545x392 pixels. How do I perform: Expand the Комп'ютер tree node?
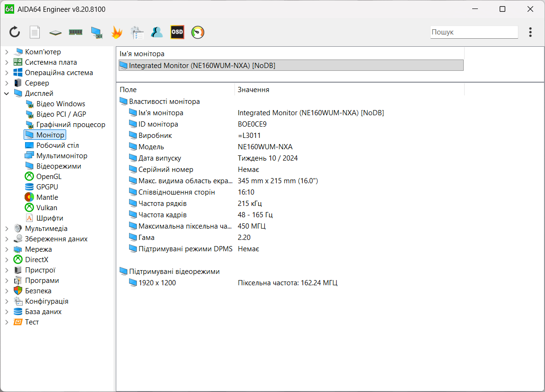7,52
